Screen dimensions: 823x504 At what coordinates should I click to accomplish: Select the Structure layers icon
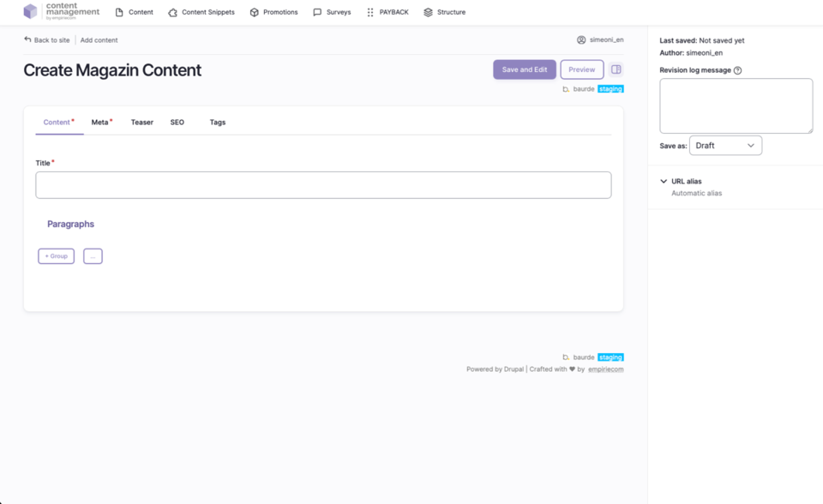[427, 12]
